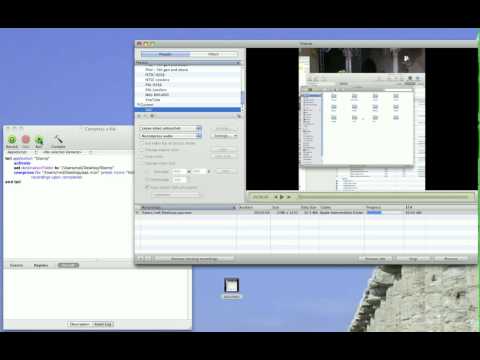The image size is (480, 360).
Task: Switch to the Presets tab
Action: [x=165, y=54]
